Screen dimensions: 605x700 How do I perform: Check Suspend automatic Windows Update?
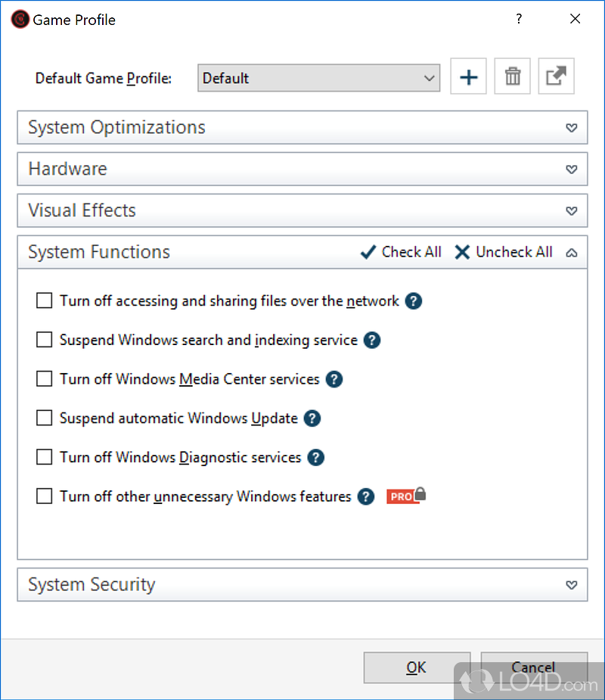coord(45,418)
